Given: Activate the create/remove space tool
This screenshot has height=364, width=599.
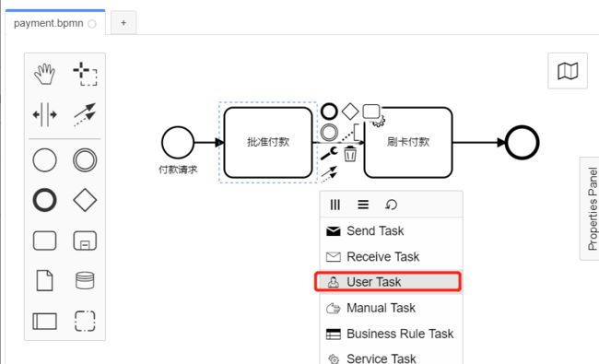Looking at the screenshot, I should (45, 114).
